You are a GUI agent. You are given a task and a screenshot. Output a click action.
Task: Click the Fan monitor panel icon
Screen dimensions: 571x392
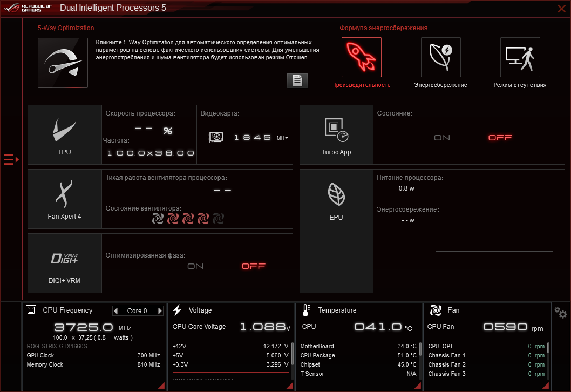click(x=436, y=310)
